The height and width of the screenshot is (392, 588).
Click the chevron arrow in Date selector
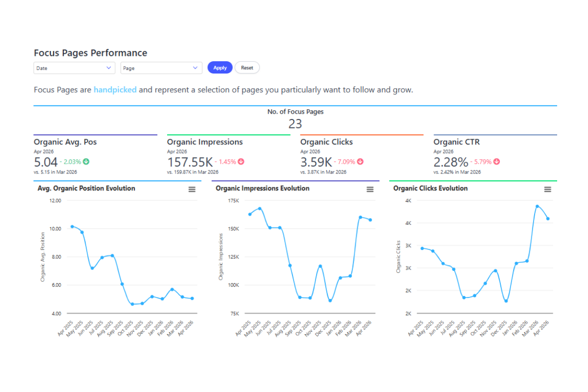109,68
